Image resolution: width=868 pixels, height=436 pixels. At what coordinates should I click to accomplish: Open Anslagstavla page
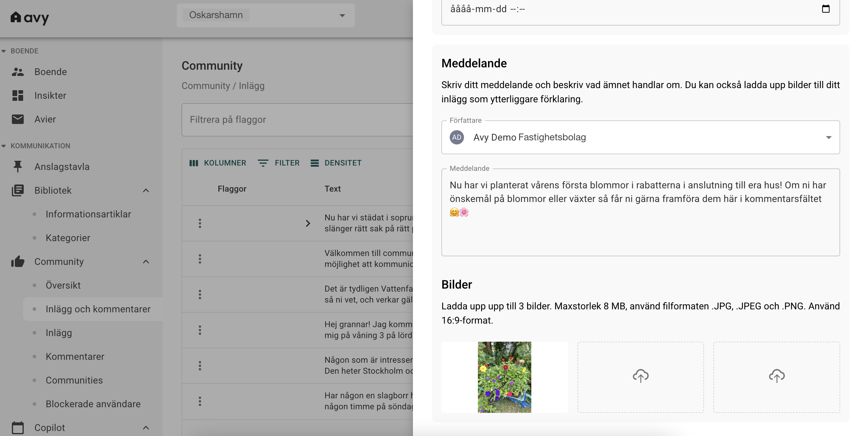(62, 167)
